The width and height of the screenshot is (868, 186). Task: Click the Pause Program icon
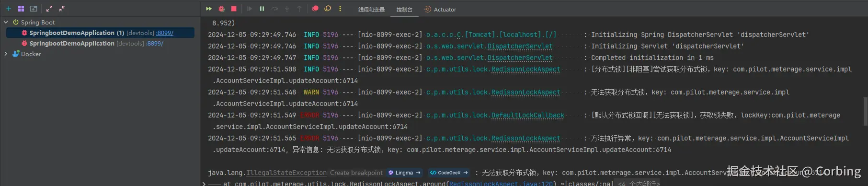(262, 9)
